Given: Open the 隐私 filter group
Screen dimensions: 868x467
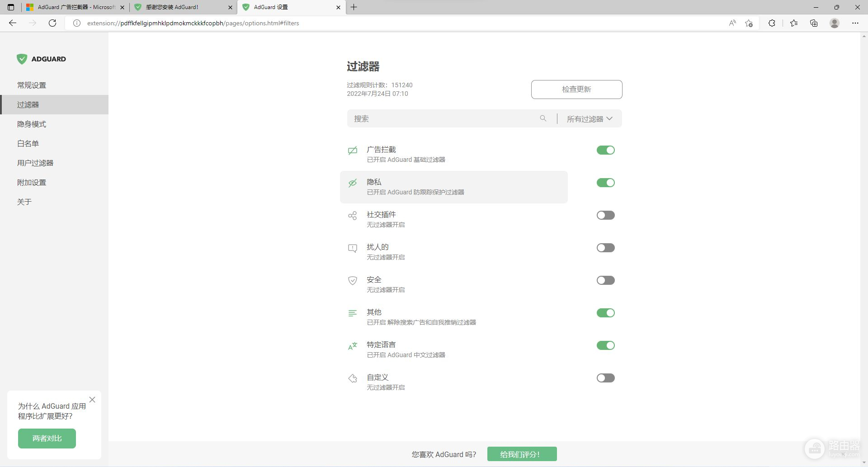Looking at the screenshot, I should tap(453, 187).
